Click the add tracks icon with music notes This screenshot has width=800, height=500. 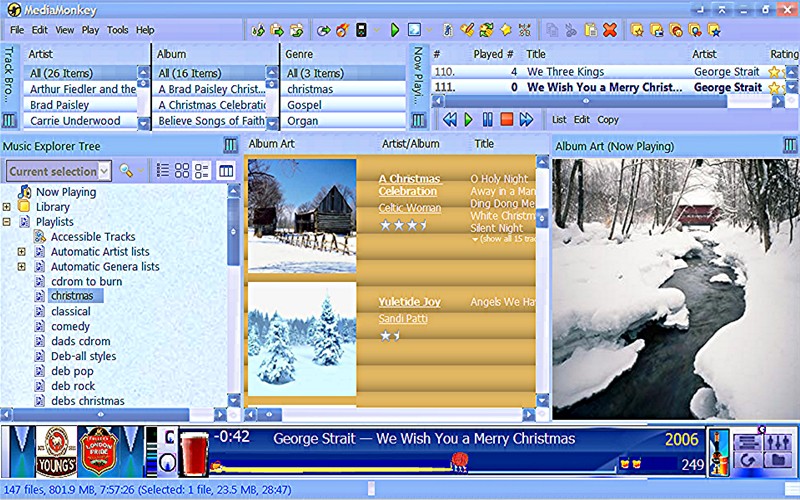point(258,30)
